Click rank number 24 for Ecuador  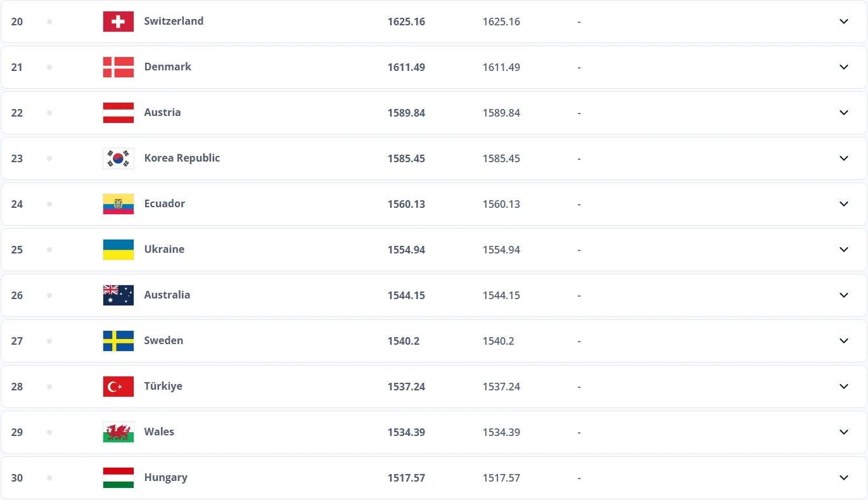(17, 204)
